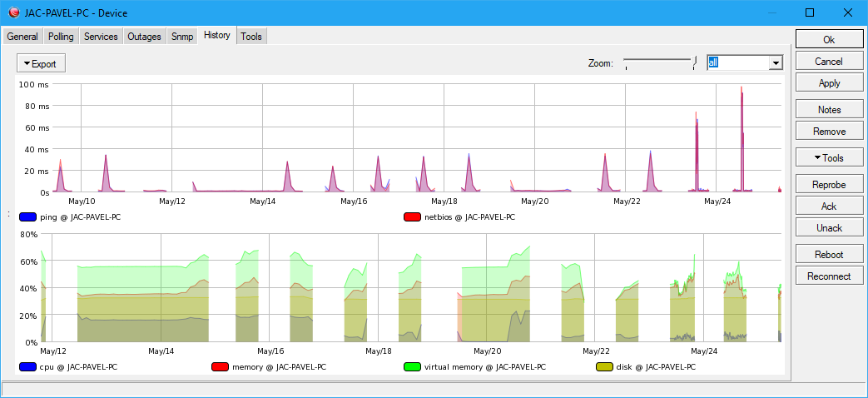Click the red memory legend swatch
This screenshot has height=398, width=868.
(x=221, y=366)
